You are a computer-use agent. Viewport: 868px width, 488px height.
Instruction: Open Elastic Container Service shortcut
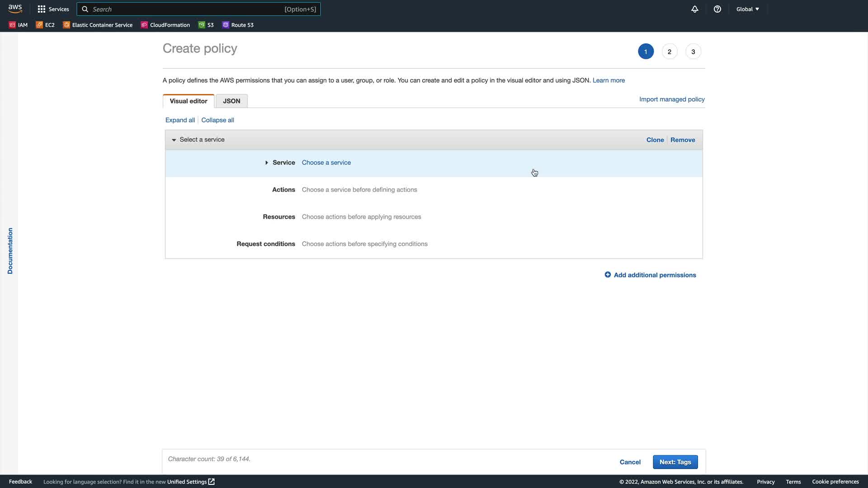tap(98, 25)
